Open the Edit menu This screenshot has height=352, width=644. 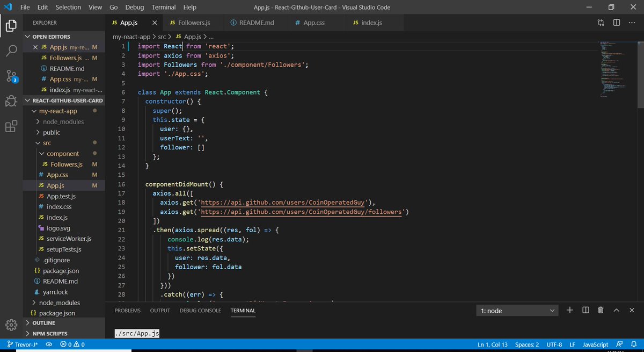tap(43, 7)
